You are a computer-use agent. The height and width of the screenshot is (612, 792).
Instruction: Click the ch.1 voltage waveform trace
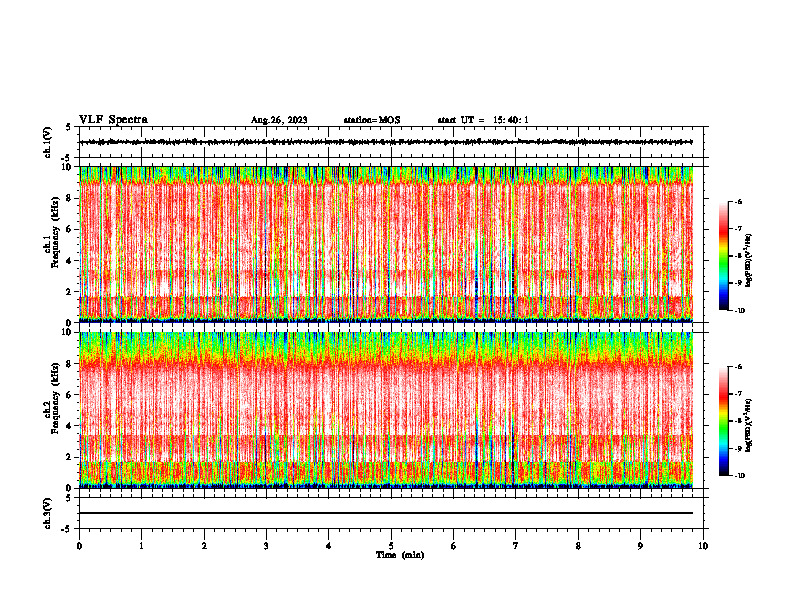(386, 142)
